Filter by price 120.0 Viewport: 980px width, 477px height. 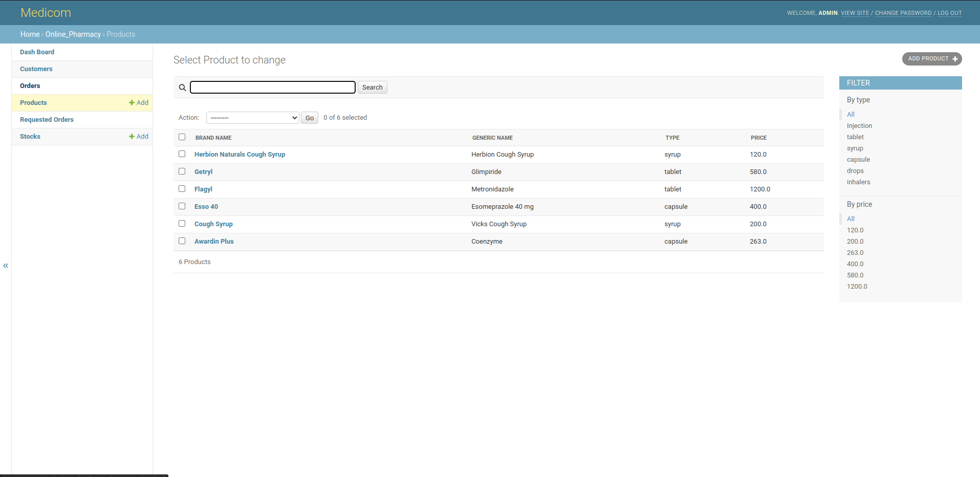[x=855, y=230]
